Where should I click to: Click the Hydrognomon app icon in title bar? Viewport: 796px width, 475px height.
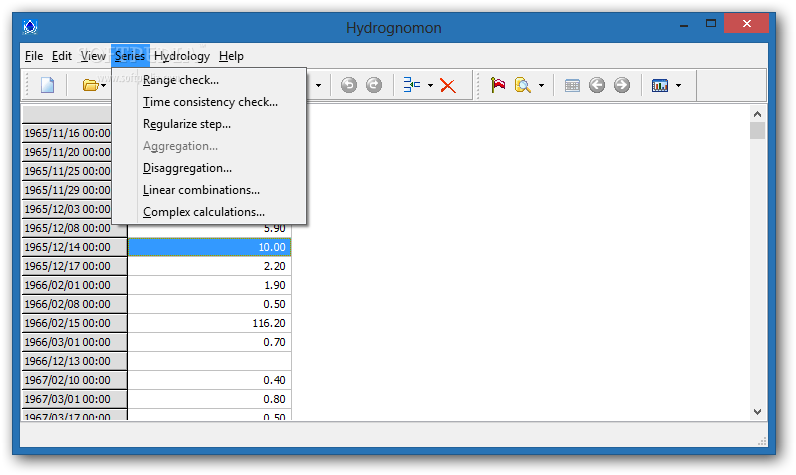pos(30,27)
